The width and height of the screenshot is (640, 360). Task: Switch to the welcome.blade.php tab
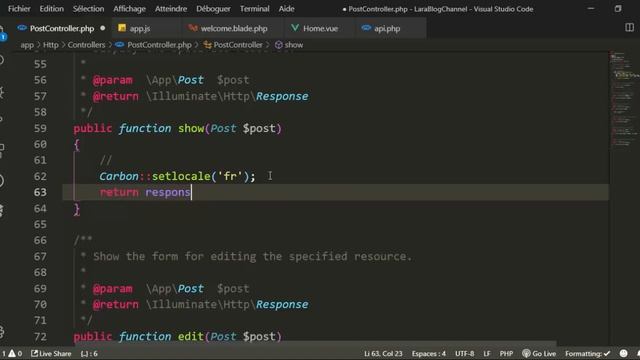(x=233, y=29)
